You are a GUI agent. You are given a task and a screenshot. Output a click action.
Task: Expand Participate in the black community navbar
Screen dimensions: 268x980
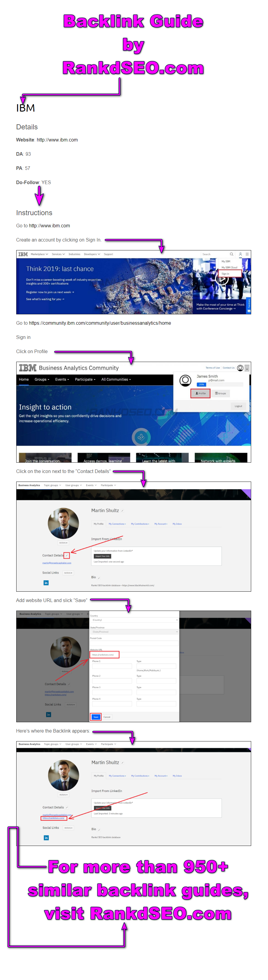pos(85,379)
